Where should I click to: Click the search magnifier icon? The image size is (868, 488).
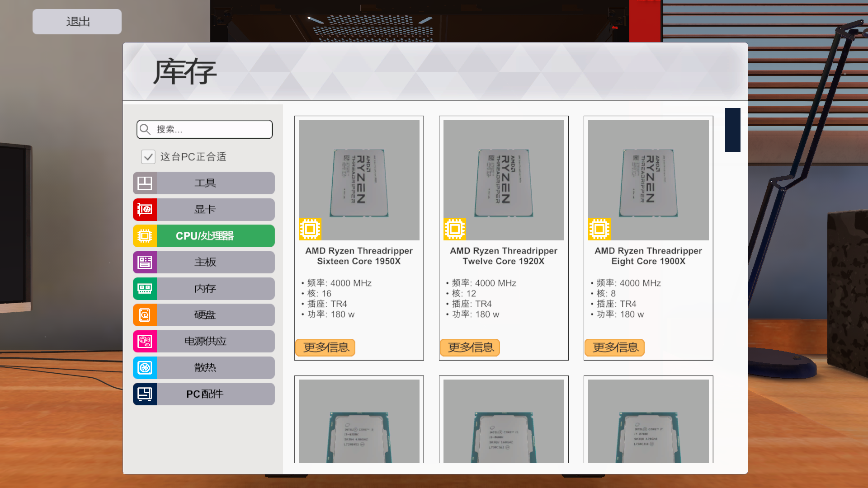pos(145,130)
